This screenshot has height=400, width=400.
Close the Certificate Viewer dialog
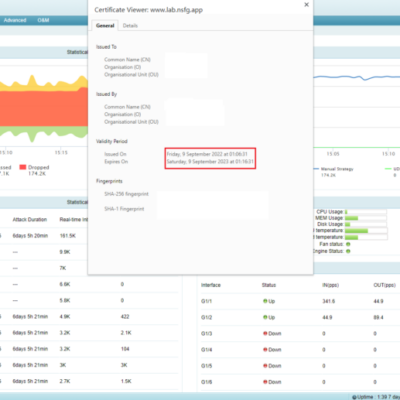pyautogui.click(x=306, y=5)
